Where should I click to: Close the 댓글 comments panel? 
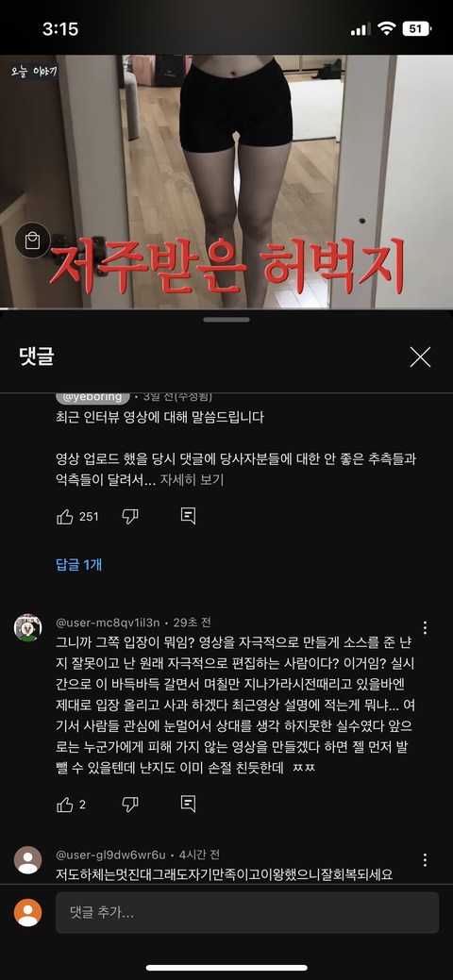(x=420, y=357)
